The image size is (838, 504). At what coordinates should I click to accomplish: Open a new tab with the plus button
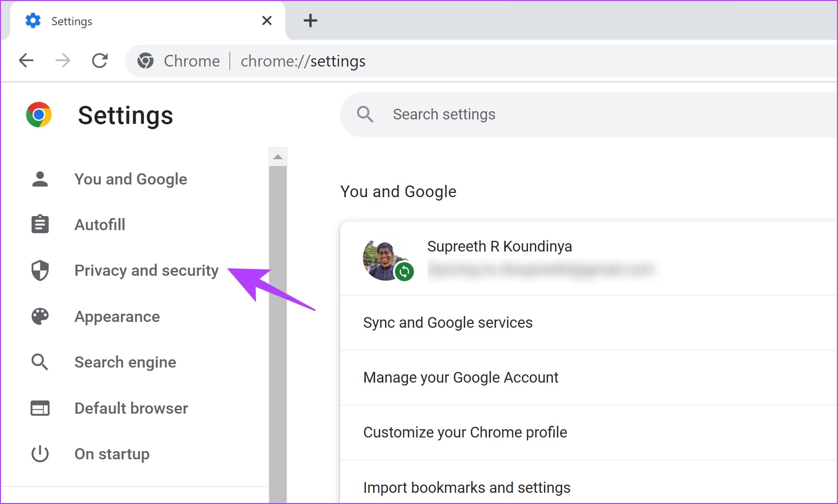[310, 20]
